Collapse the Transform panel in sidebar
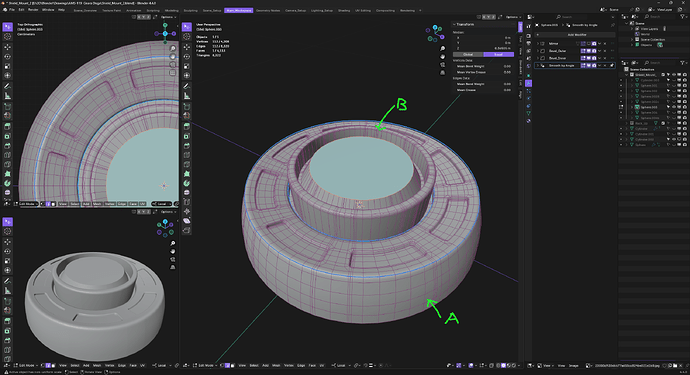Viewport: 690px width, 375px height. (x=455, y=25)
